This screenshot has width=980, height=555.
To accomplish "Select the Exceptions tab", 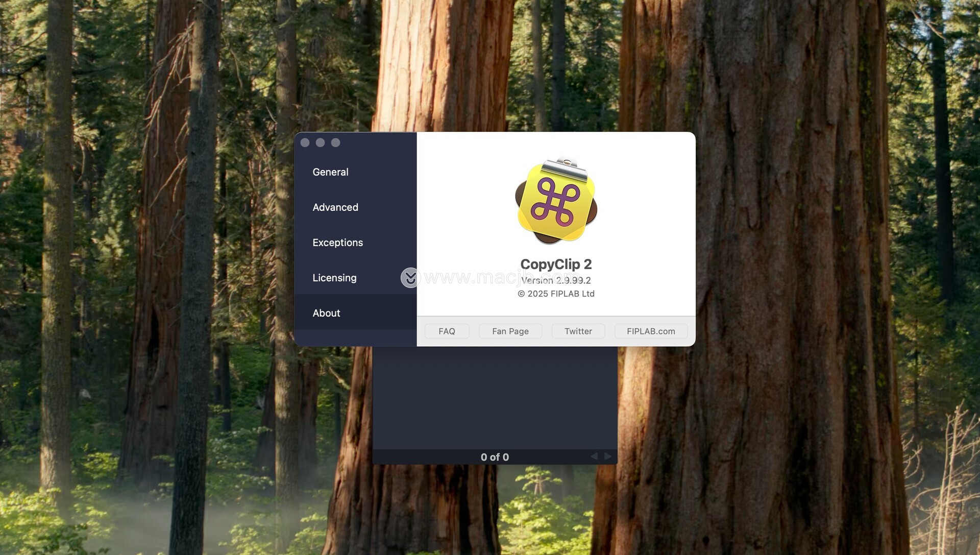I will (355, 243).
